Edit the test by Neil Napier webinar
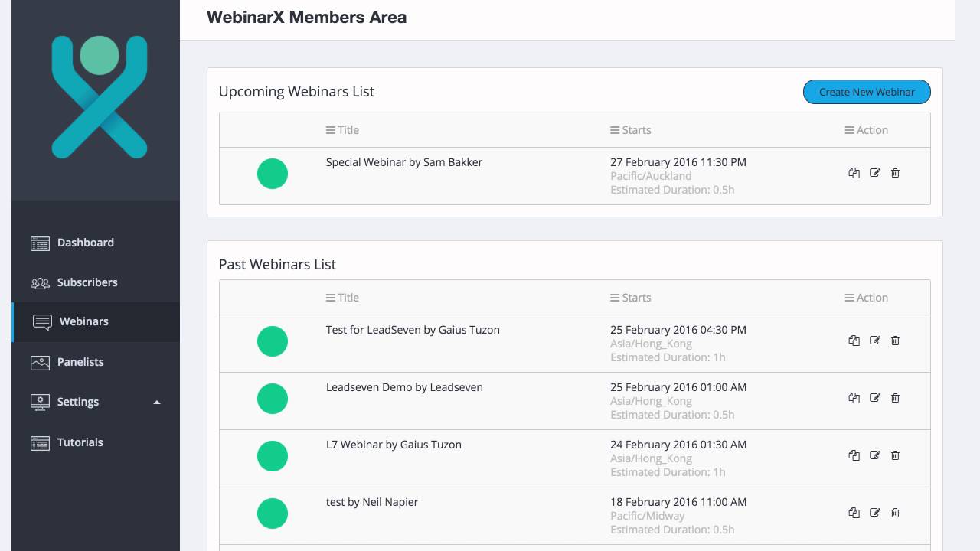Viewport: 980px width, 551px height. coord(875,513)
